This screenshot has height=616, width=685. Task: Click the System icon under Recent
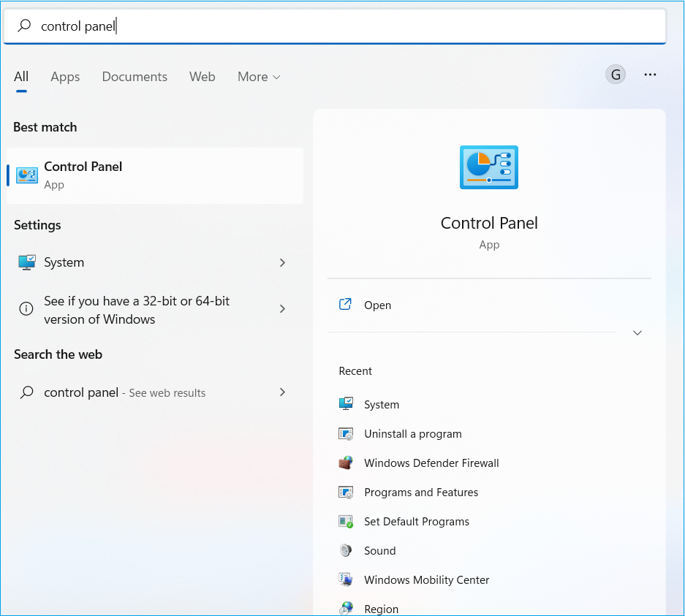pyautogui.click(x=346, y=404)
